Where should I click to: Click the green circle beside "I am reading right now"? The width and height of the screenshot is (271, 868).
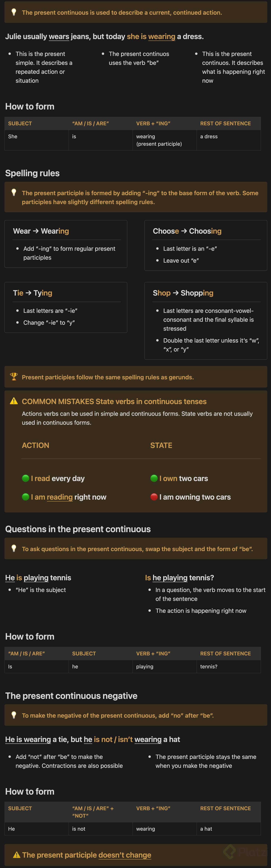point(25,497)
